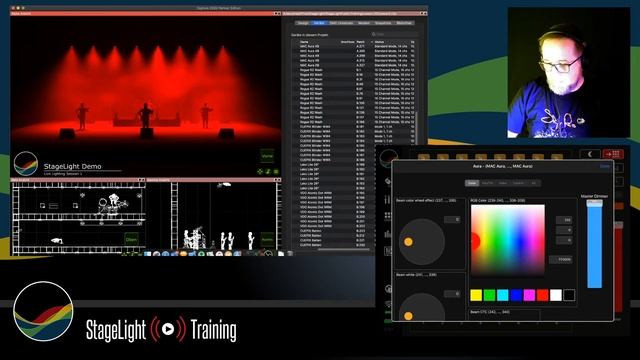The image size is (640, 360).
Task: Open the sliders icon in controller sidebar
Action: (x=387, y=200)
